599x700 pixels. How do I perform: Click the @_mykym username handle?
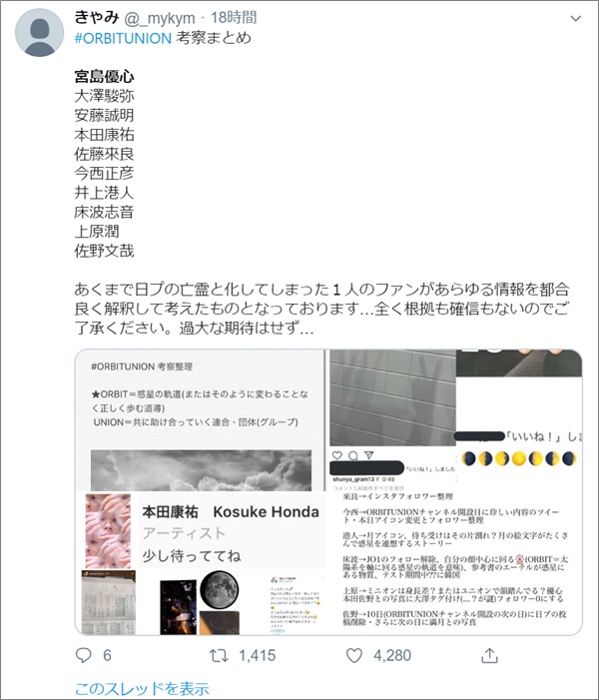pos(160,18)
